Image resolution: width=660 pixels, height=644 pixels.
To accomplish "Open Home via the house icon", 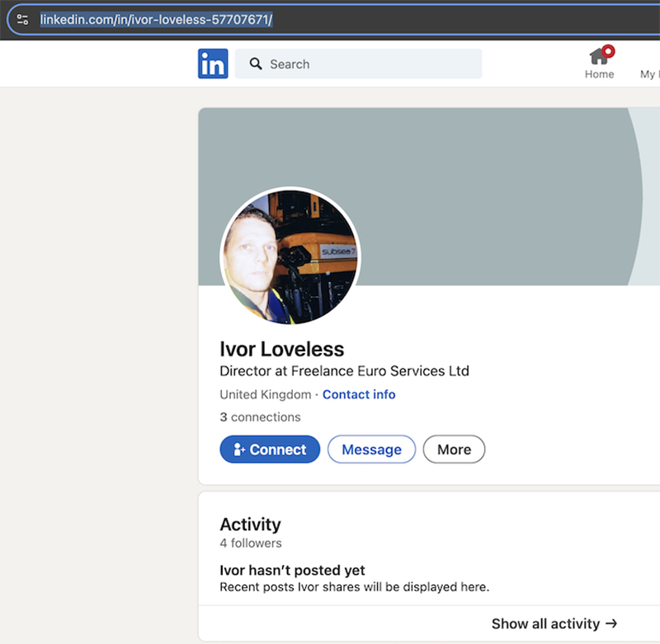I will pyautogui.click(x=598, y=56).
